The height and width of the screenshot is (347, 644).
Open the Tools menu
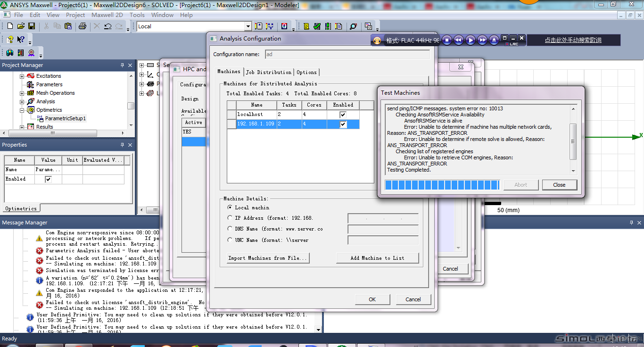point(137,15)
